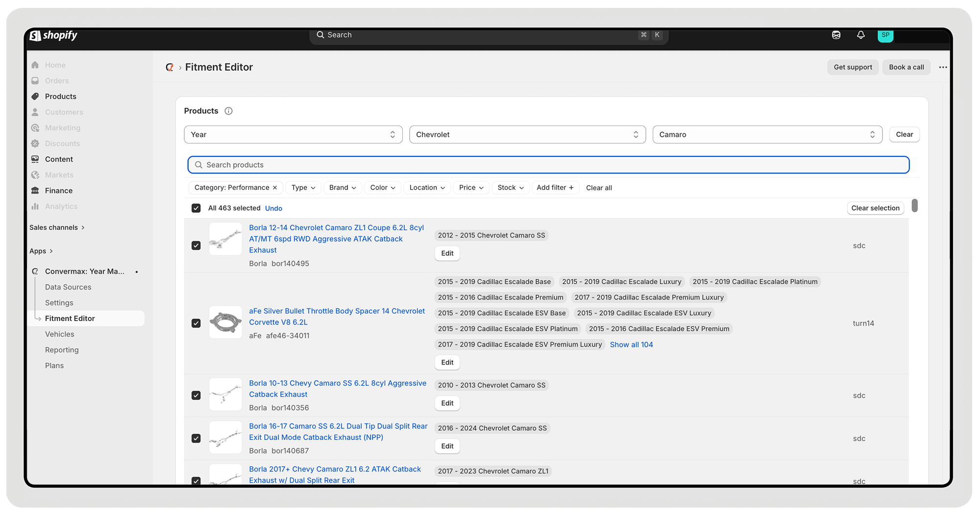
Task: Open the Chevrolet make dropdown
Action: pyautogui.click(x=528, y=134)
